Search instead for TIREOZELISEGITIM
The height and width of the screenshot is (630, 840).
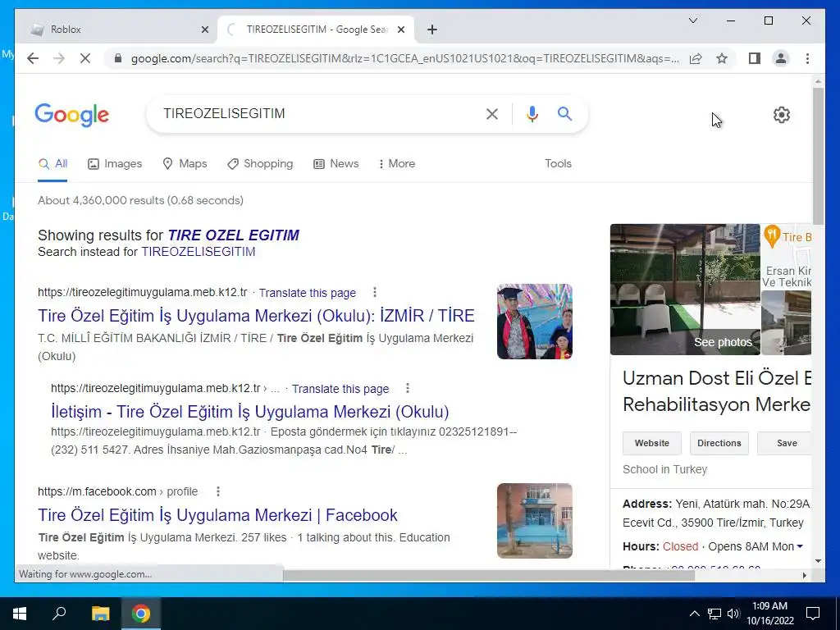199,252
